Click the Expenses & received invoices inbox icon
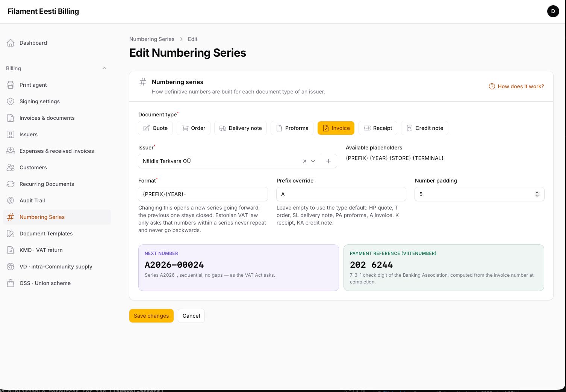 coord(11,151)
